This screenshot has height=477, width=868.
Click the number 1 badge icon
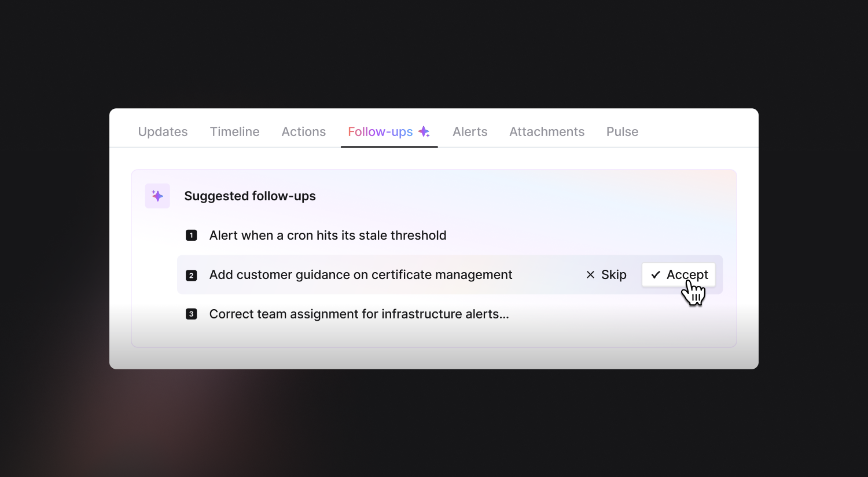191,236
